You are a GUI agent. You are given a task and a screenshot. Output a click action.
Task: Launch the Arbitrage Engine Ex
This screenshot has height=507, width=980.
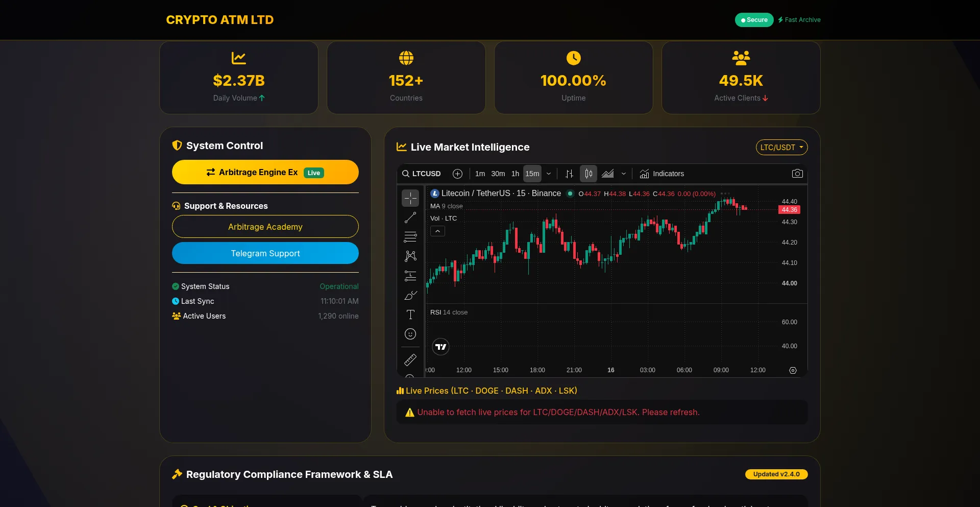(265, 172)
